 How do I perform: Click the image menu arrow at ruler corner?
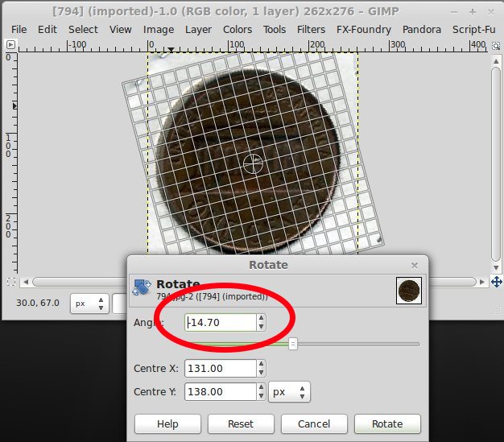click(x=10, y=44)
